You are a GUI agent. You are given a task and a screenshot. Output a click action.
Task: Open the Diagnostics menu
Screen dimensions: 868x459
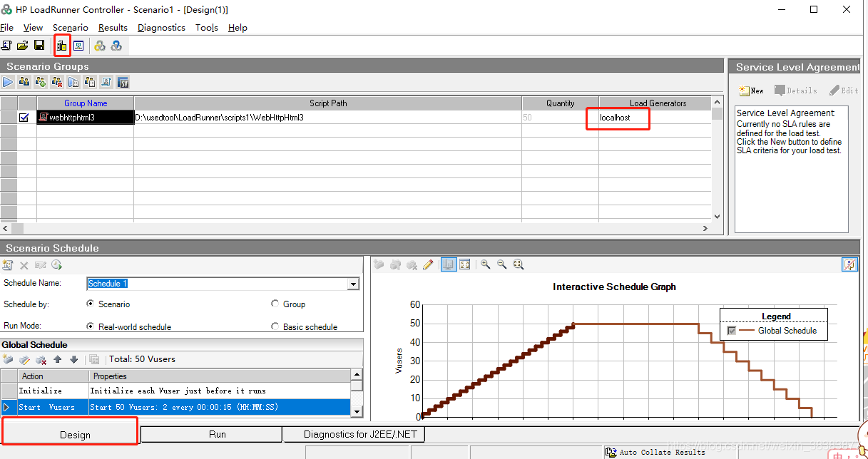click(161, 27)
